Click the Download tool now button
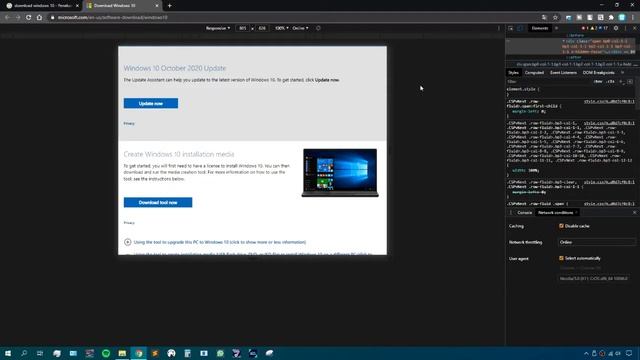The height and width of the screenshot is (360, 640). [x=158, y=202]
